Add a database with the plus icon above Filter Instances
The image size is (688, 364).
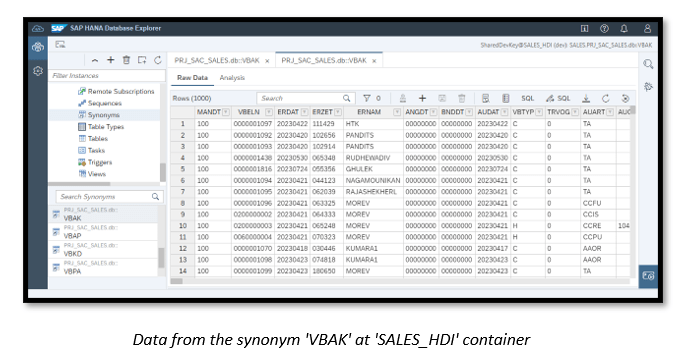click(111, 60)
